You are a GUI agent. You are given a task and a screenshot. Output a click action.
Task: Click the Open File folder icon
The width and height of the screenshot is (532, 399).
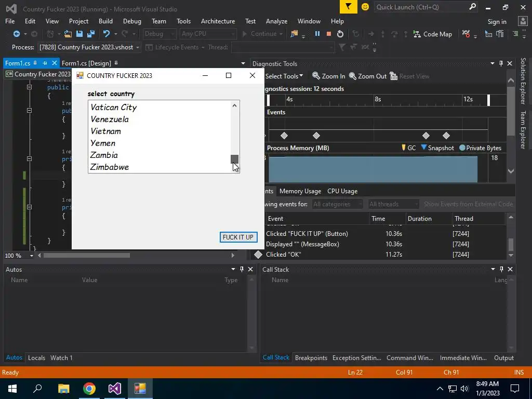point(68,34)
